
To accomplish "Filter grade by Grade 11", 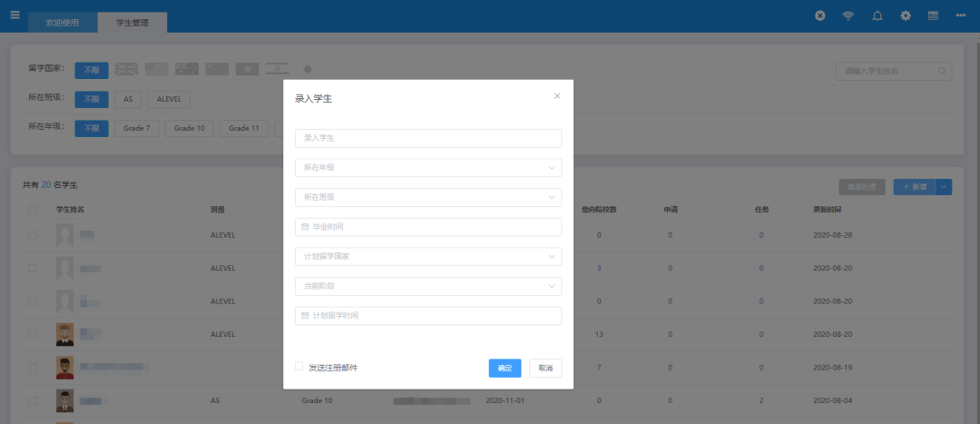I will tap(244, 129).
